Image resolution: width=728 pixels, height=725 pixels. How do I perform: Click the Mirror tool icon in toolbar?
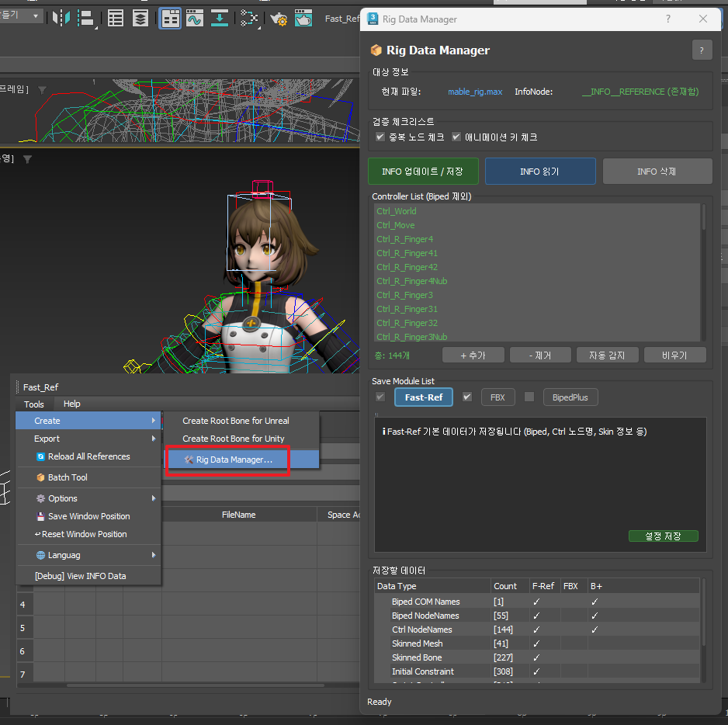[x=61, y=18]
